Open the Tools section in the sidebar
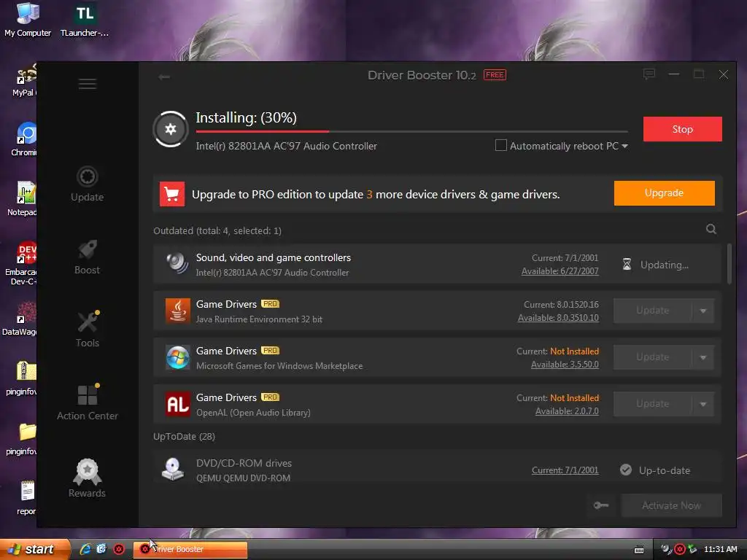747x560 pixels. coord(88,330)
